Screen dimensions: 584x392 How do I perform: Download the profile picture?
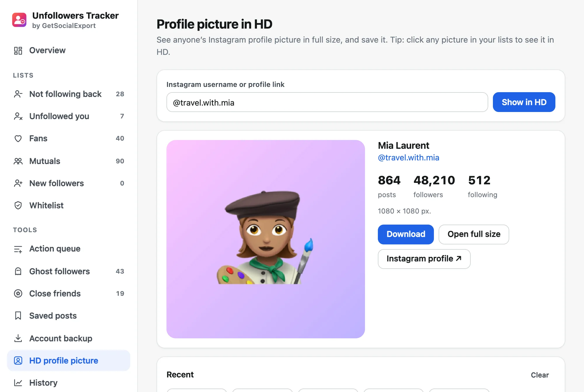(406, 234)
